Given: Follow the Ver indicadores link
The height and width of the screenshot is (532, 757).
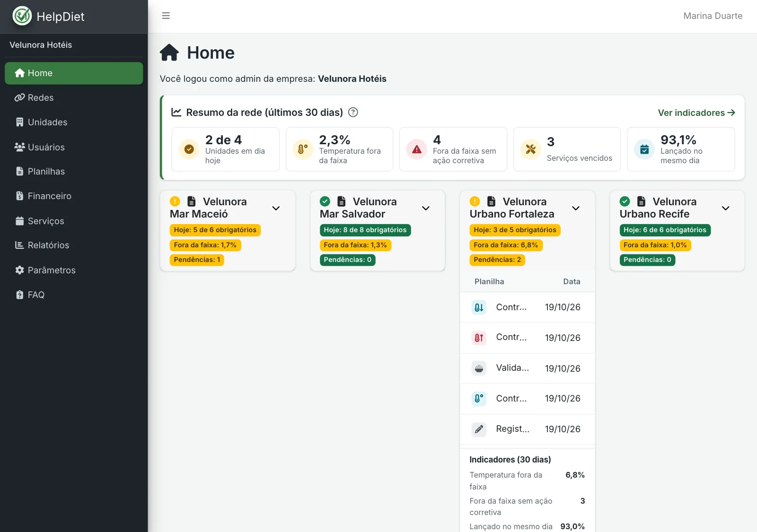Looking at the screenshot, I should (696, 113).
